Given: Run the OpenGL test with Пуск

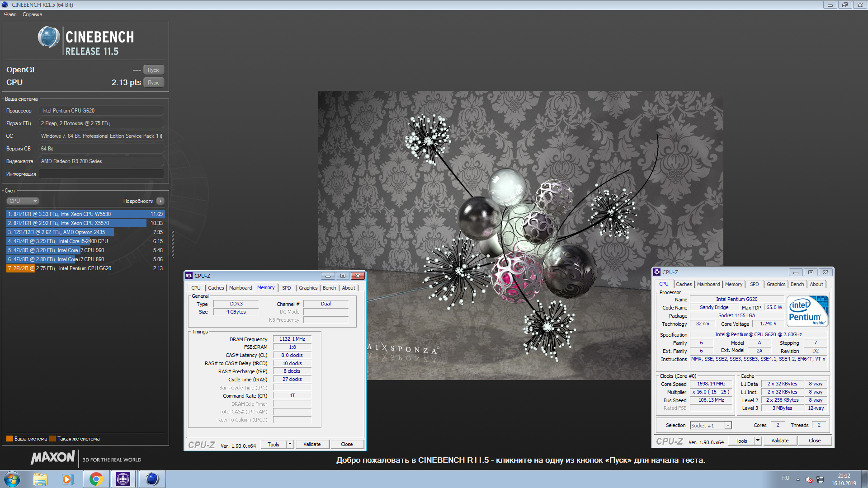Looking at the screenshot, I should pyautogui.click(x=154, y=70).
